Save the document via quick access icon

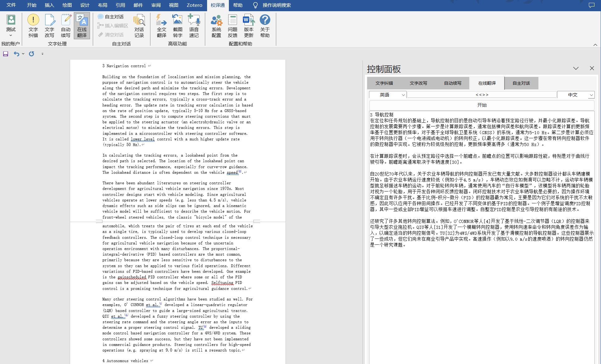point(6,54)
